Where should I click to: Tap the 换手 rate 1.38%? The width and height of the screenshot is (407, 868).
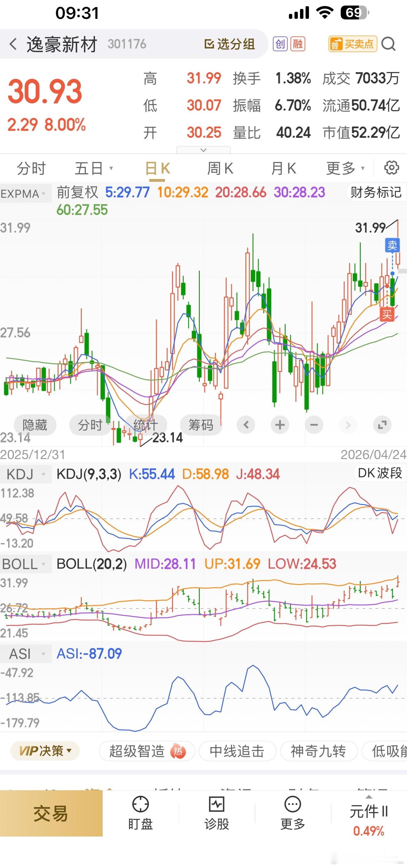pos(293,78)
